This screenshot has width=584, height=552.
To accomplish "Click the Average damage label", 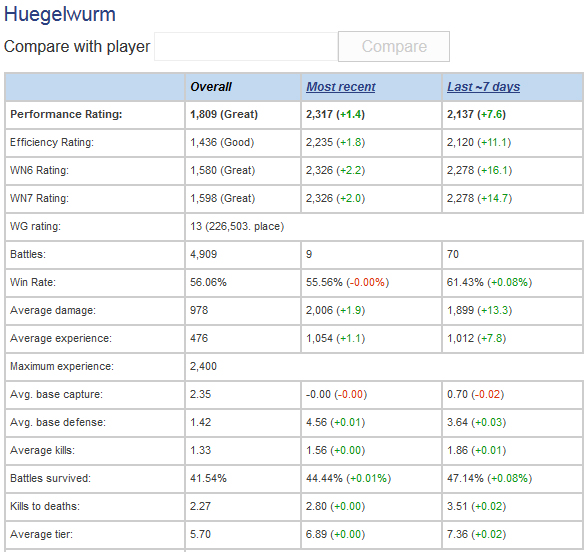I will point(53,310).
